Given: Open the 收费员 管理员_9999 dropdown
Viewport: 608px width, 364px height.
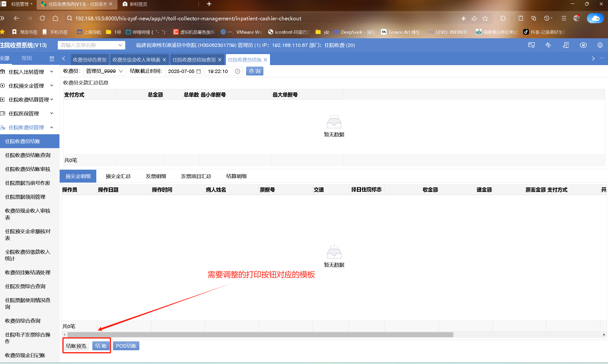Looking at the screenshot, I should coord(105,71).
